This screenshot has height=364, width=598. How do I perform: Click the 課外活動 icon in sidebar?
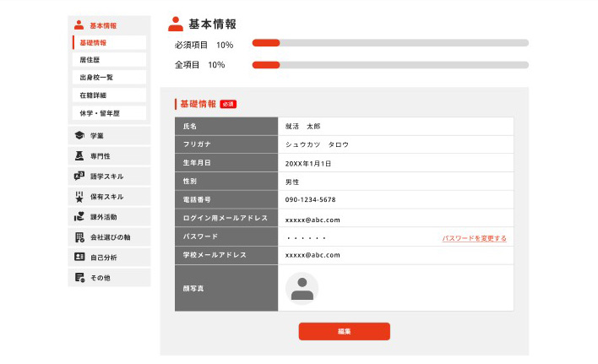coord(79,217)
